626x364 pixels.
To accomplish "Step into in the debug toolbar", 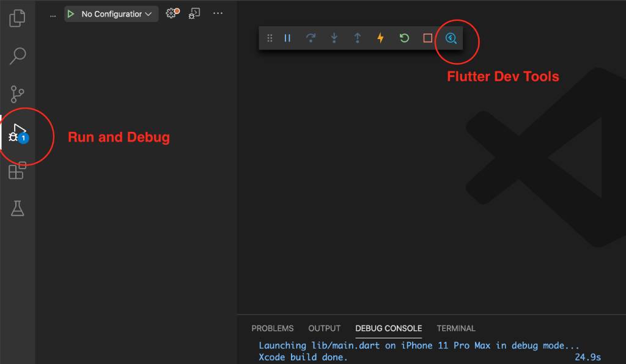I will 334,38.
